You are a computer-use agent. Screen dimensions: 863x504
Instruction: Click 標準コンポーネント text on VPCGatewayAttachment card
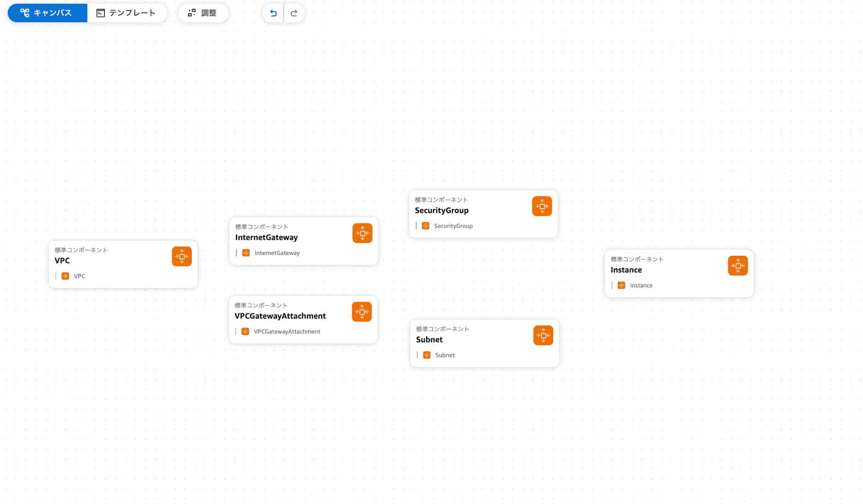[x=261, y=306]
